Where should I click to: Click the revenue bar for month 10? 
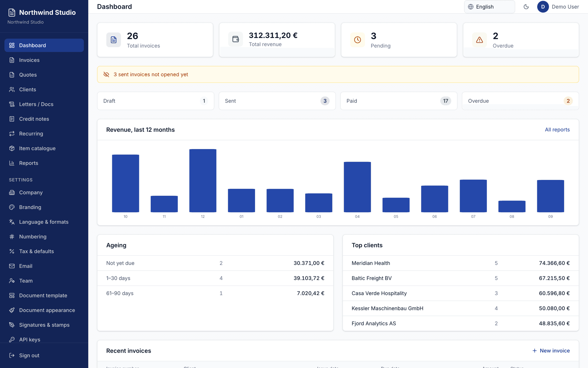tap(126, 183)
